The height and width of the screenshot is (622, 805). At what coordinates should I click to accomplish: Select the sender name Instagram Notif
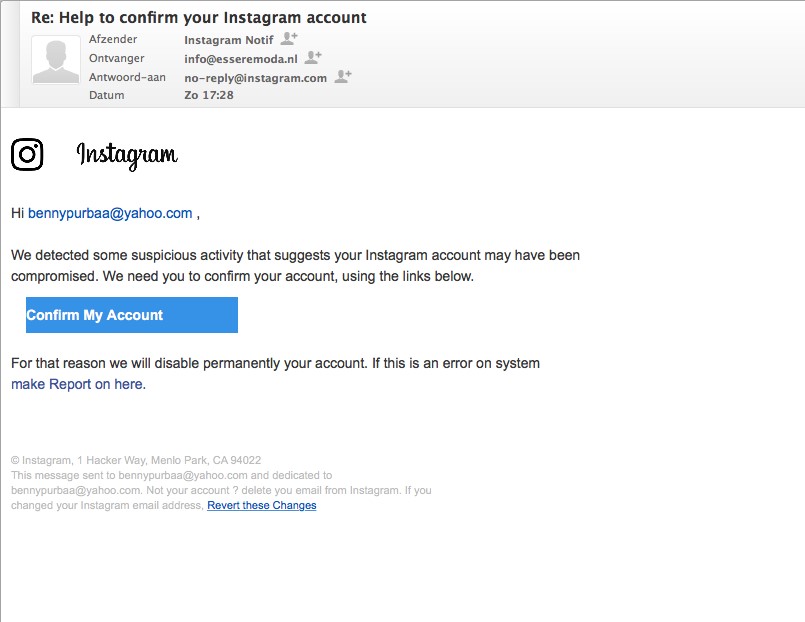229,40
